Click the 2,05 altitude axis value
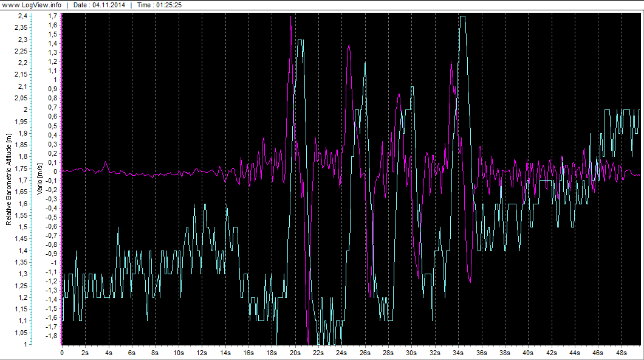Screen dimensions: 644x360 [x=21, y=98]
